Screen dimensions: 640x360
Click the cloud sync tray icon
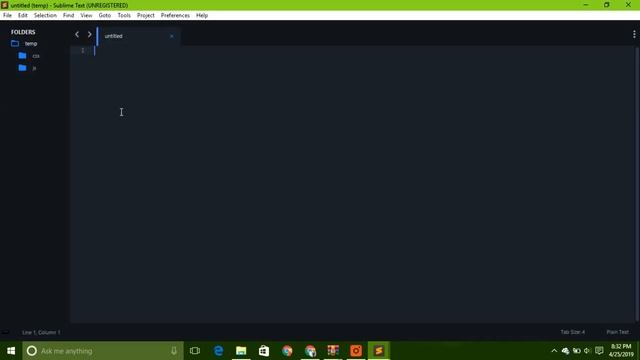565,351
